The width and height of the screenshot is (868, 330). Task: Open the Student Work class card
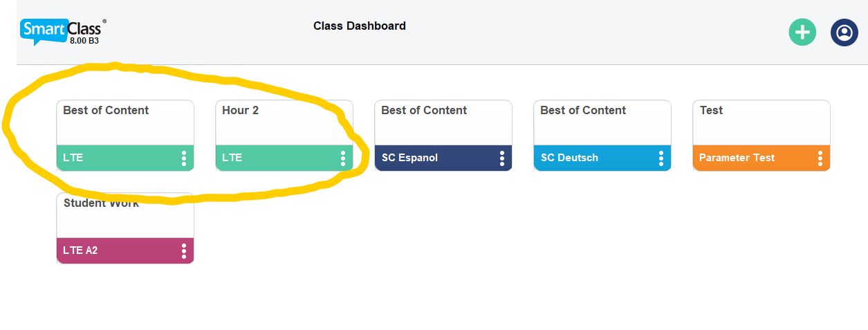pos(124,216)
